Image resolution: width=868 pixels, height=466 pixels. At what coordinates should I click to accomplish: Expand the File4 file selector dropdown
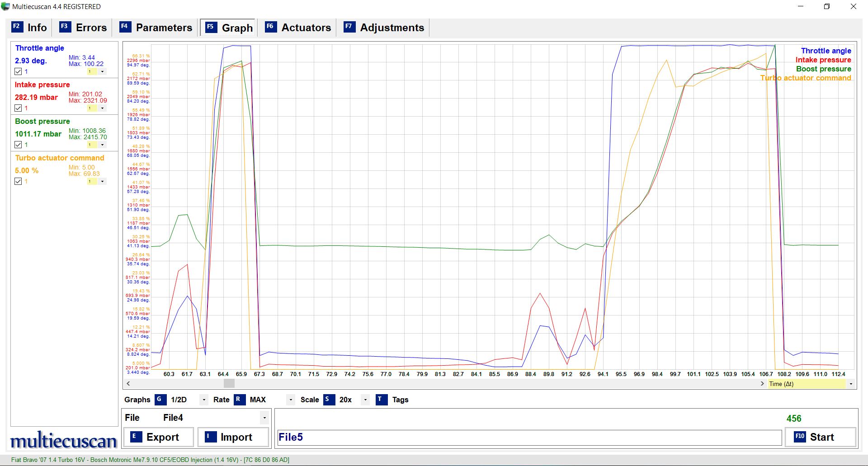[264, 418]
